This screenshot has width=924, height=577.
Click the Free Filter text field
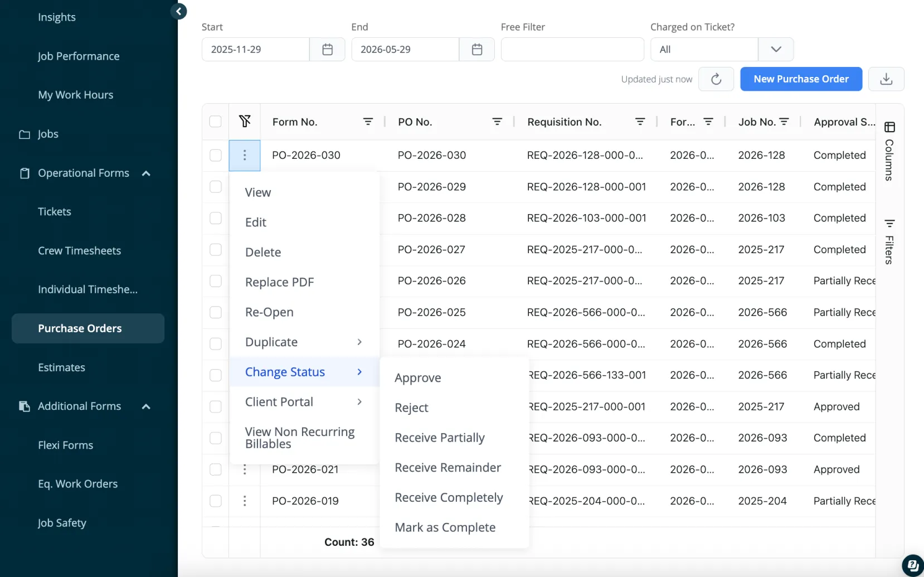572,50
